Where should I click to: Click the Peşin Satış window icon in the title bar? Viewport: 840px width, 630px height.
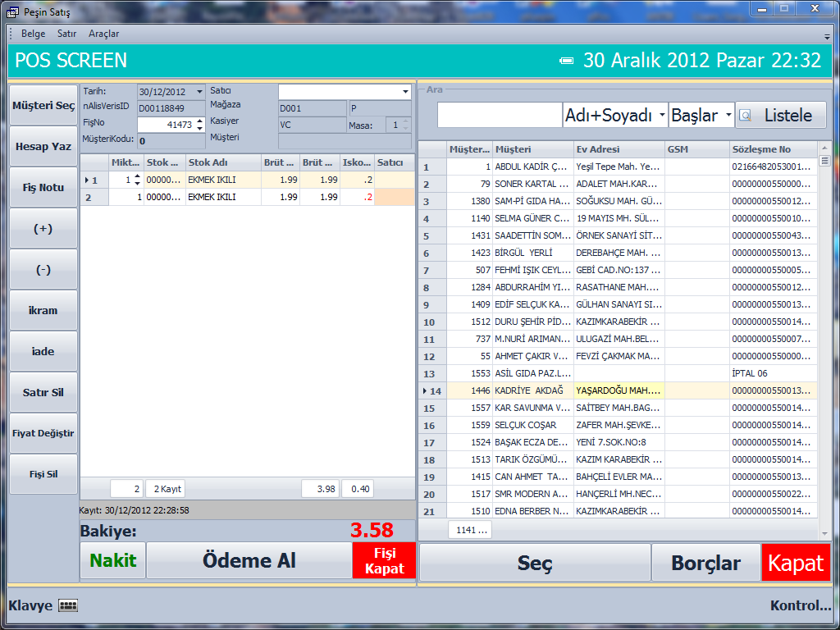pyautogui.click(x=12, y=12)
